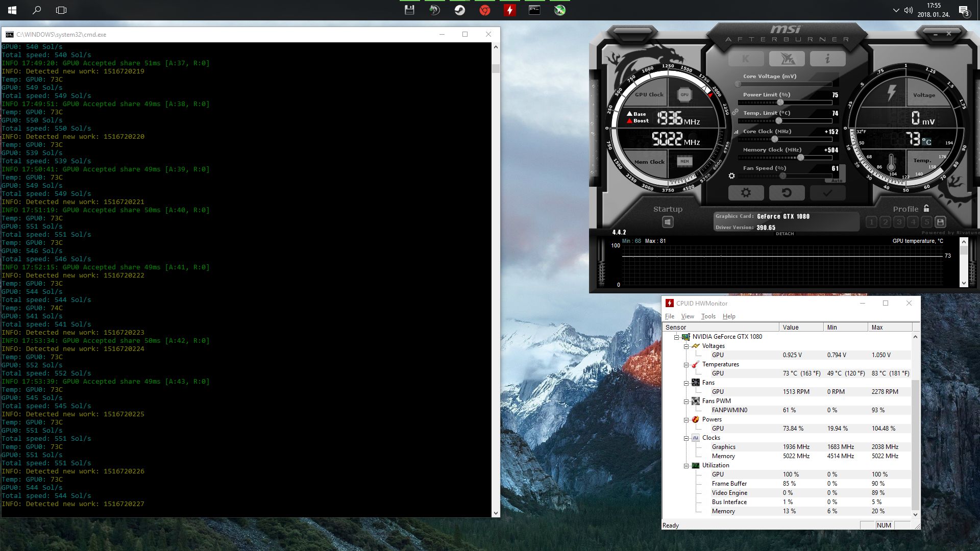Toggle the Profile lock icon
Screen dimensions: 980x551
pos(926,208)
